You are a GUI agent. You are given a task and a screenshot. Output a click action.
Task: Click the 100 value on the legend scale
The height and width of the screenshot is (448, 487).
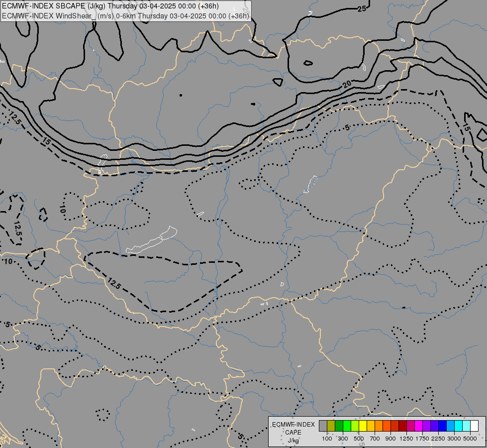(327, 439)
